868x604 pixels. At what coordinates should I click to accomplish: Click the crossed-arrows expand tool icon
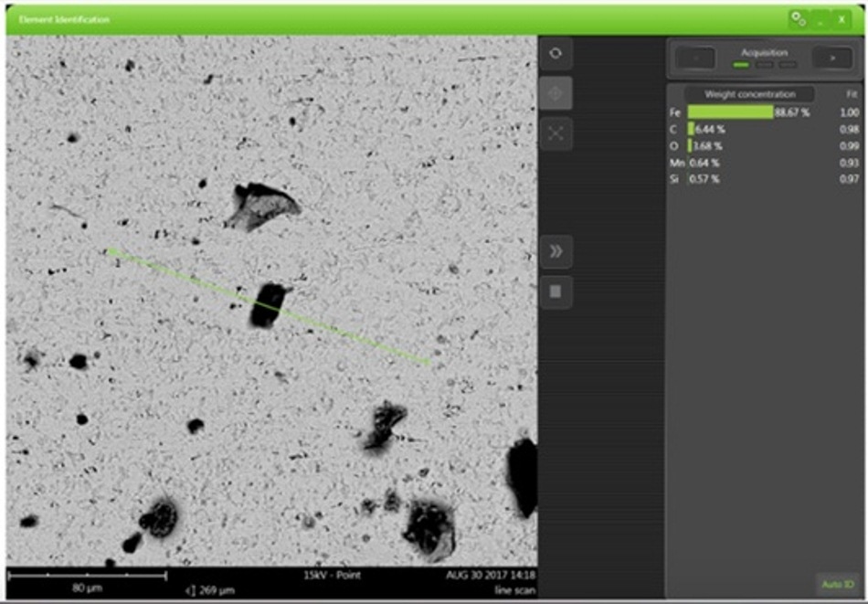point(556,133)
